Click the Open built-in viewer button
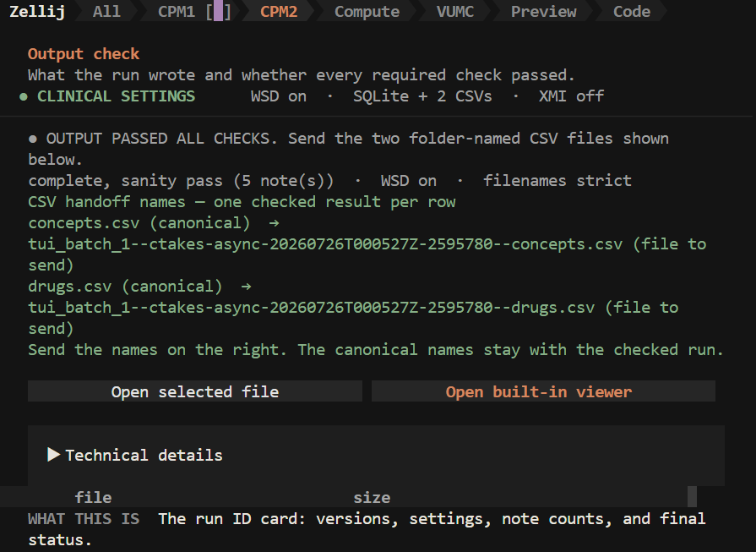The width and height of the screenshot is (756, 552). 543,391
